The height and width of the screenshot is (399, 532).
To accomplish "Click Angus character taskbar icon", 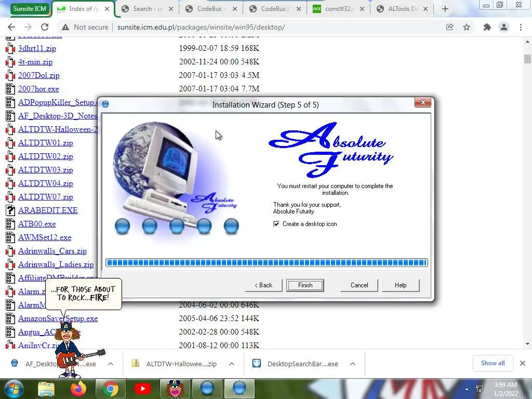I will pyautogui.click(x=175, y=389).
